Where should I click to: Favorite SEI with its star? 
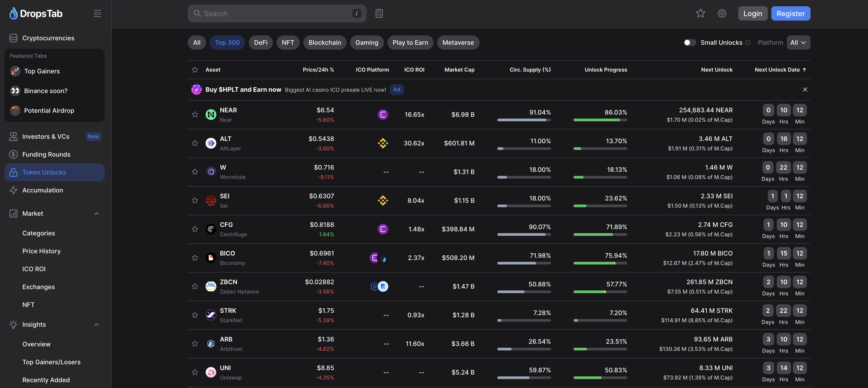coord(195,200)
